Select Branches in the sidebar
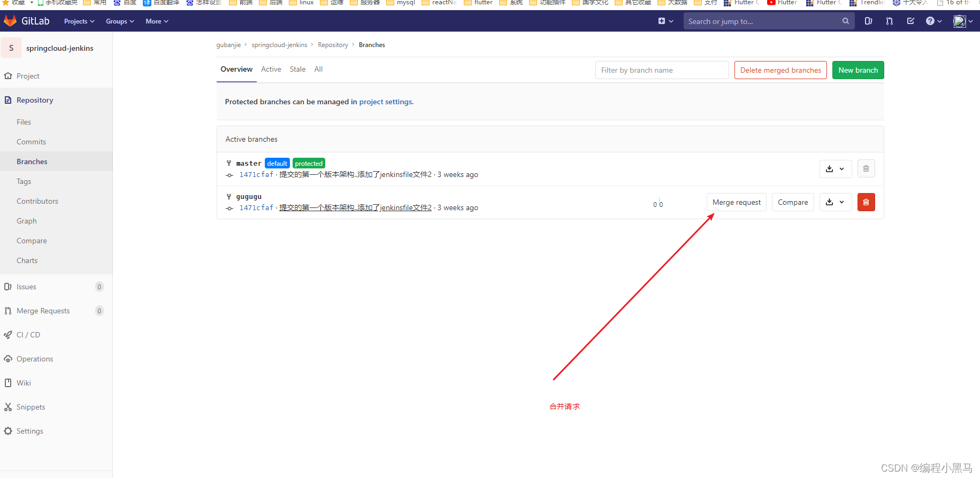 click(x=32, y=161)
